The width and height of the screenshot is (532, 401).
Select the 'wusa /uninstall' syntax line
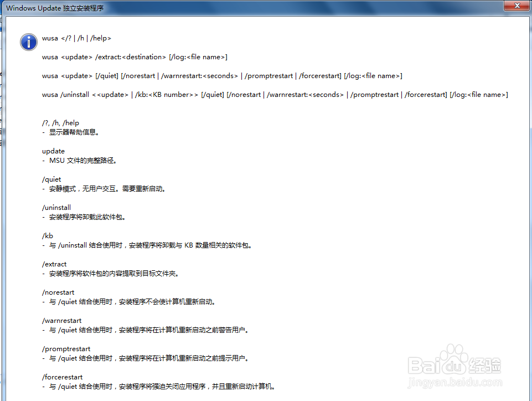coord(275,94)
